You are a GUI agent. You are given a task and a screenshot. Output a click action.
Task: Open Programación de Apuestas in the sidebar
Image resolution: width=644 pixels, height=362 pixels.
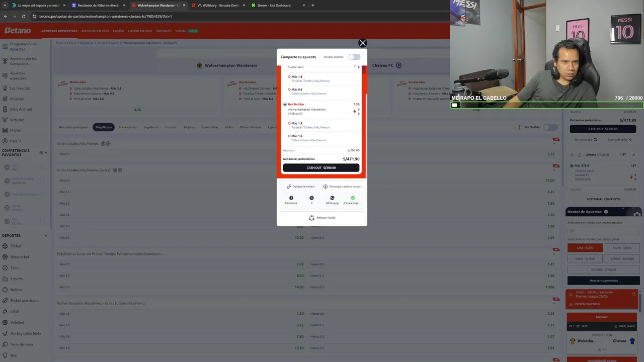(x=24, y=46)
